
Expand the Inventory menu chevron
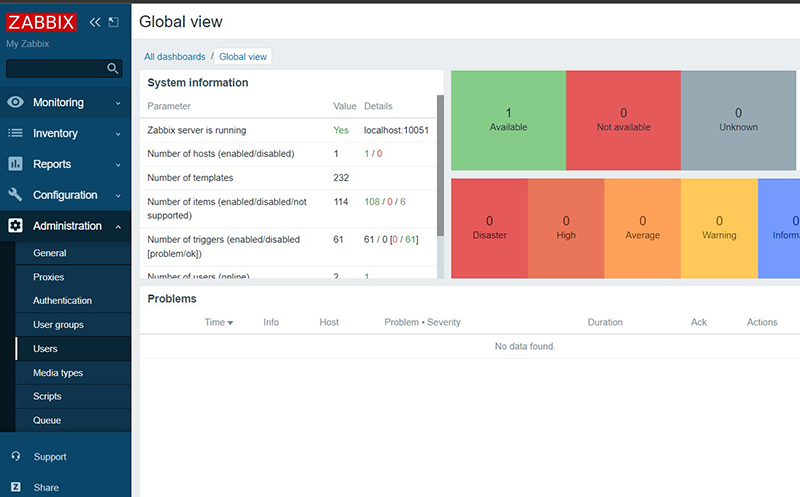point(118,134)
